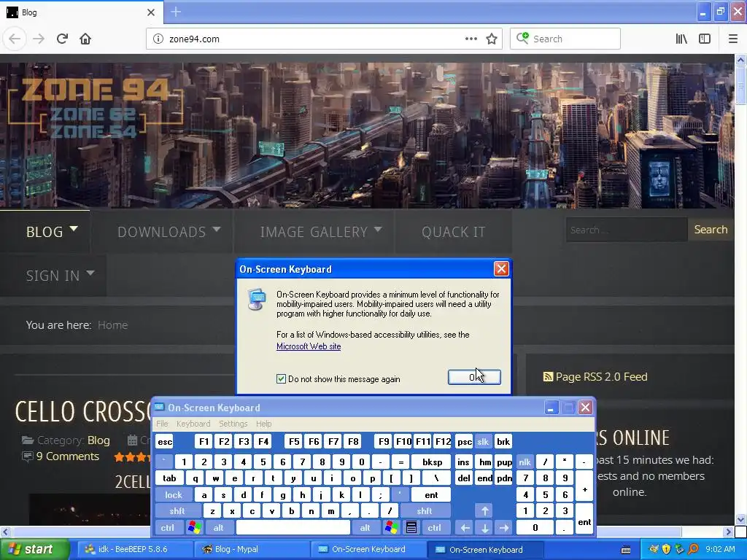The height and width of the screenshot is (560, 747).
Task: Open the 9 Comments link
Action: 68,456
